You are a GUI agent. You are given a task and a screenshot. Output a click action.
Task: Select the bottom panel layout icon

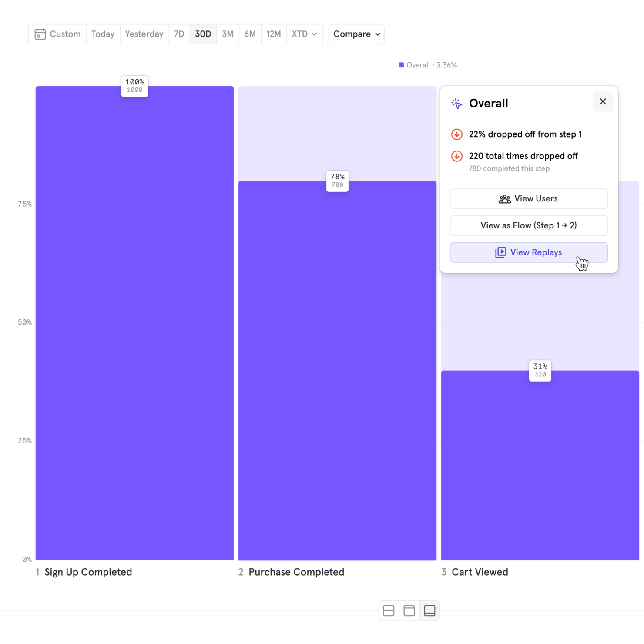point(429,610)
